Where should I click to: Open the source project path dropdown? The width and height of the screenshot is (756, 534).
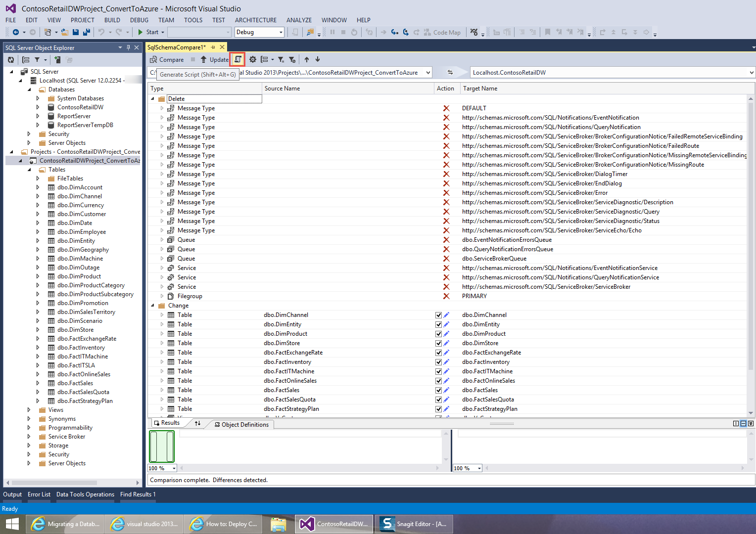pos(428,72)
